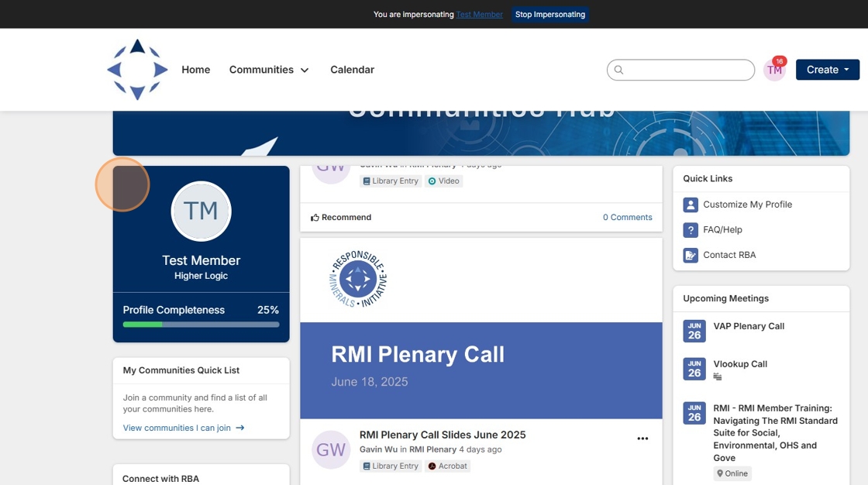Viewport: 868px width, 485px height.
Task: Open Contact RBA quick link
Action: [729, 255]
